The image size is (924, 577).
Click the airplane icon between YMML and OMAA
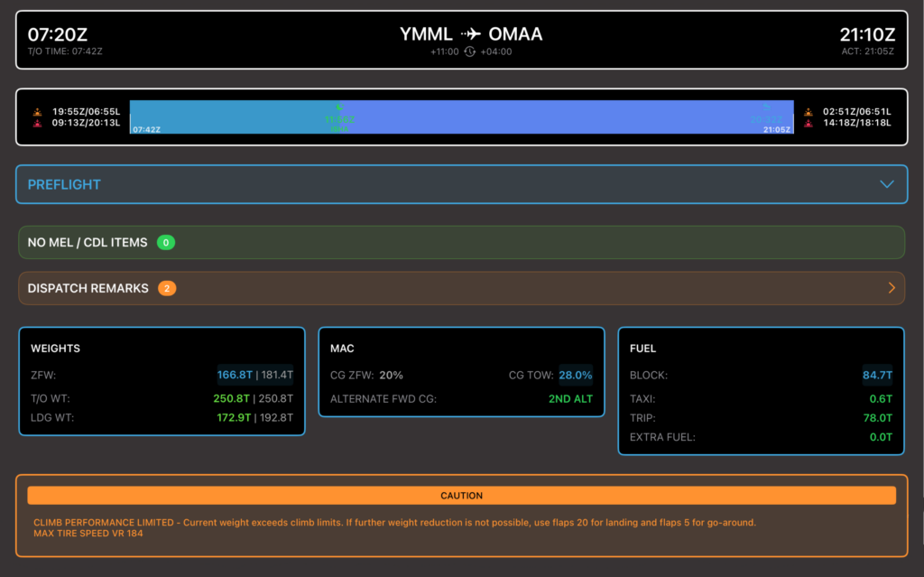[x=471, y=33]
